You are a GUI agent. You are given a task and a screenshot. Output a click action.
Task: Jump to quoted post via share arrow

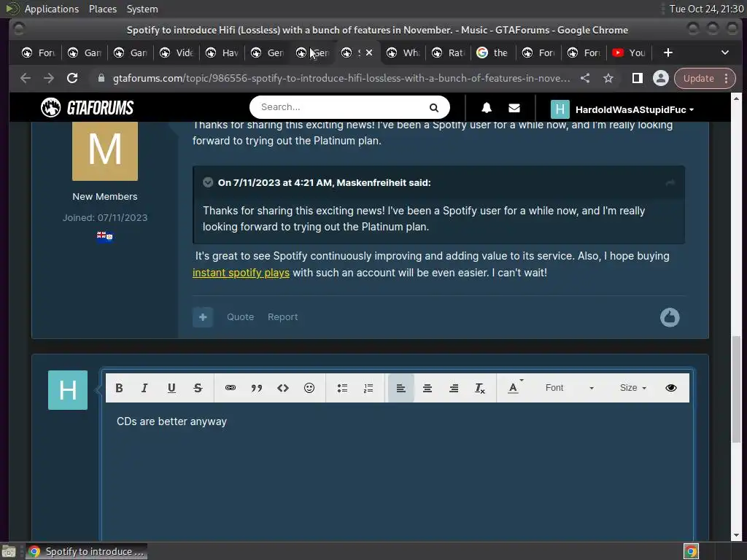[x=670, y=183]
